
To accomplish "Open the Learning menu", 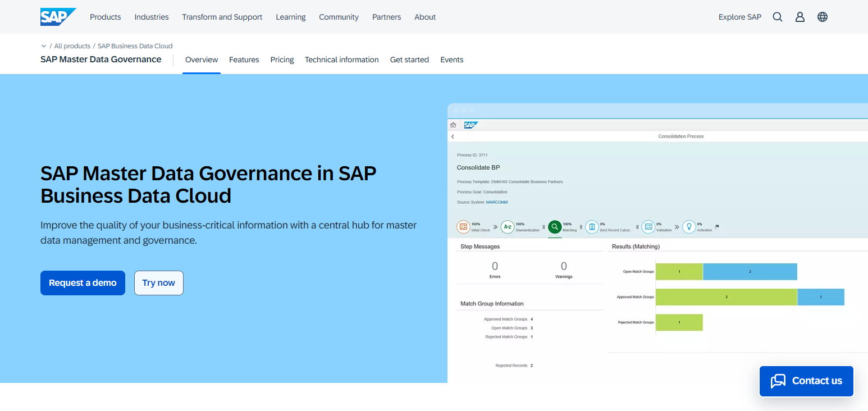I will click(x=291, y=17).
